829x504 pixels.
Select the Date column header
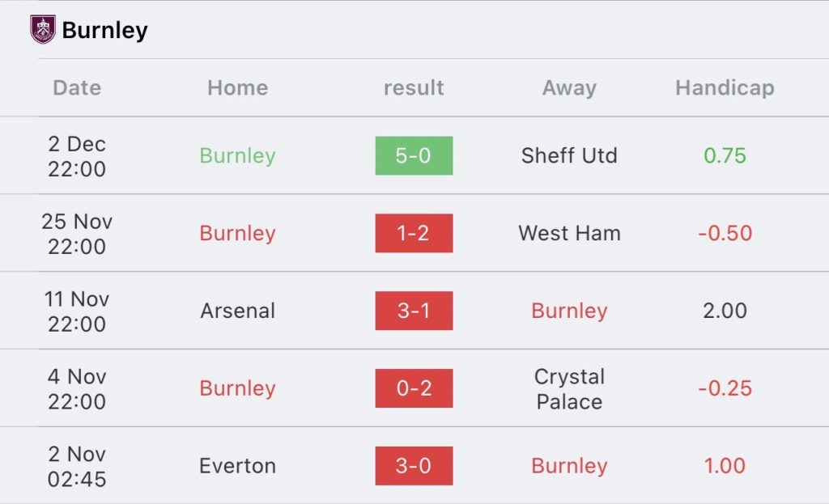point(77,87)
